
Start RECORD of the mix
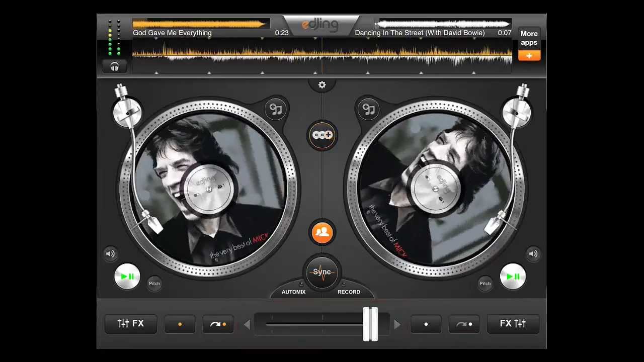(x=349, y=292)
